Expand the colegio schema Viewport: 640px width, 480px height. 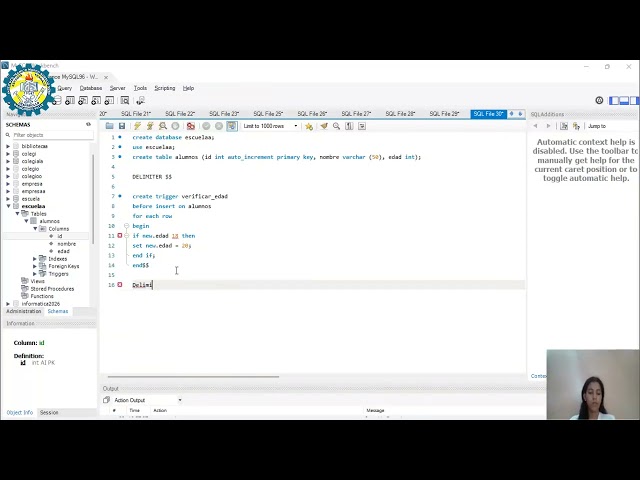click(x=8, y=169)
